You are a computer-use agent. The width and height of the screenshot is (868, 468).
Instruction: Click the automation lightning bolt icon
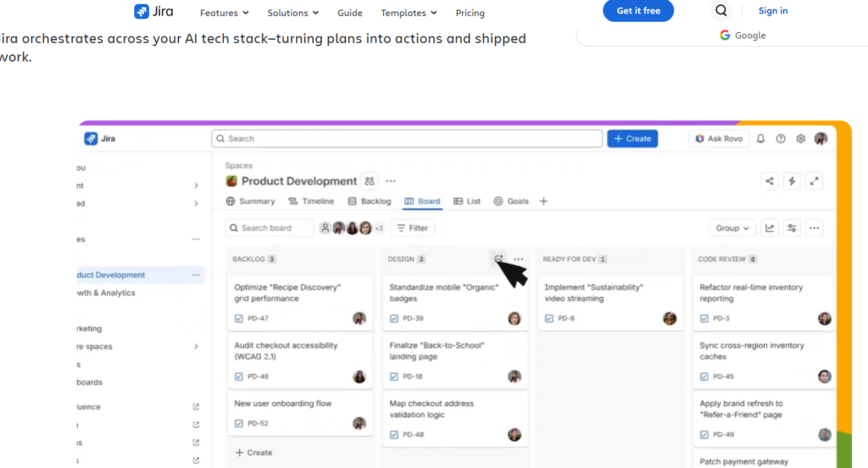[x=792, y=181]
